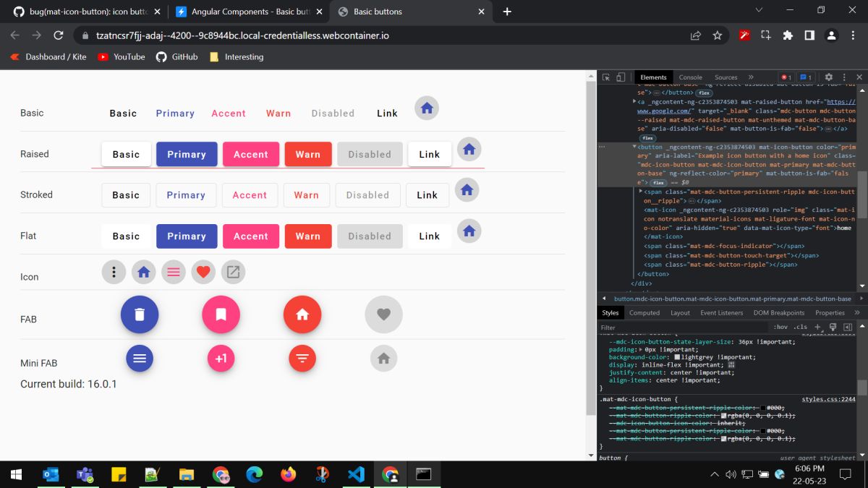The width and height of the screenshot is (868, 488).
Task: Click the red filter mini FAB
Action: (x=302, y=358)
